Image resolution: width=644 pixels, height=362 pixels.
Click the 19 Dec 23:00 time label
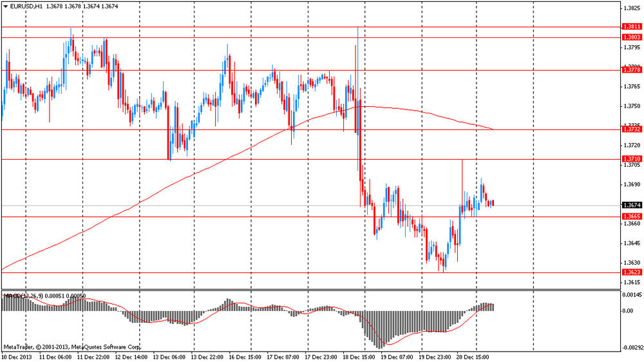pyautogui.click(x=435, y=357)
